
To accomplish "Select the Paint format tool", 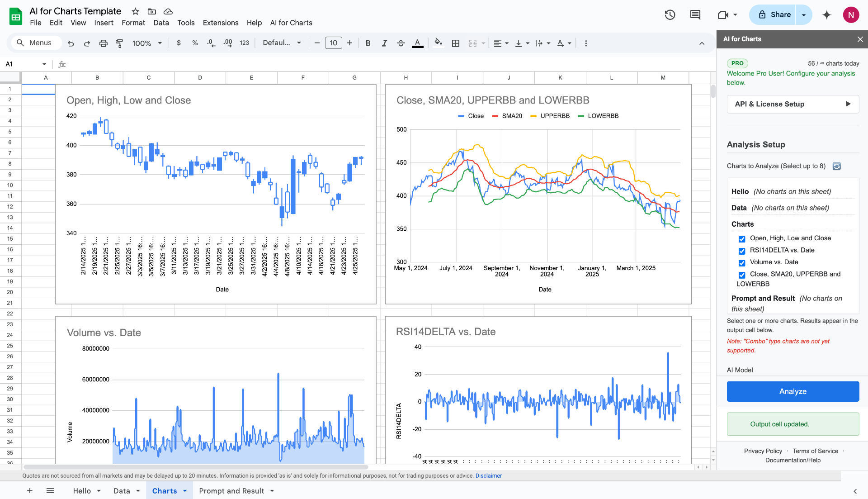I will pos(119,43).
